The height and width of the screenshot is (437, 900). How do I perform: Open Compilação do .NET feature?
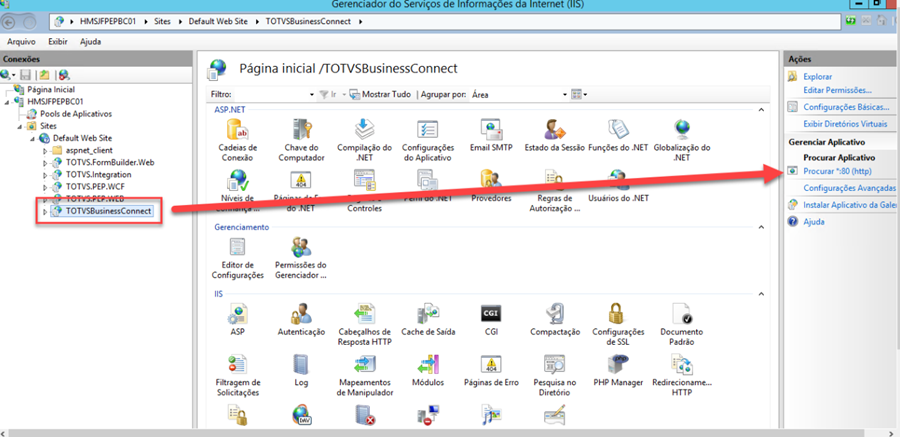click(x=364, y=140)
